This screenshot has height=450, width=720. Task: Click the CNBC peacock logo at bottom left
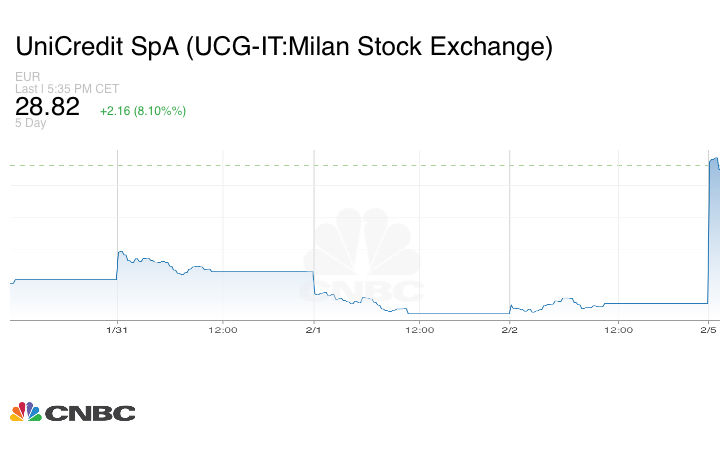pyautogui.click(x=26, y=412)
